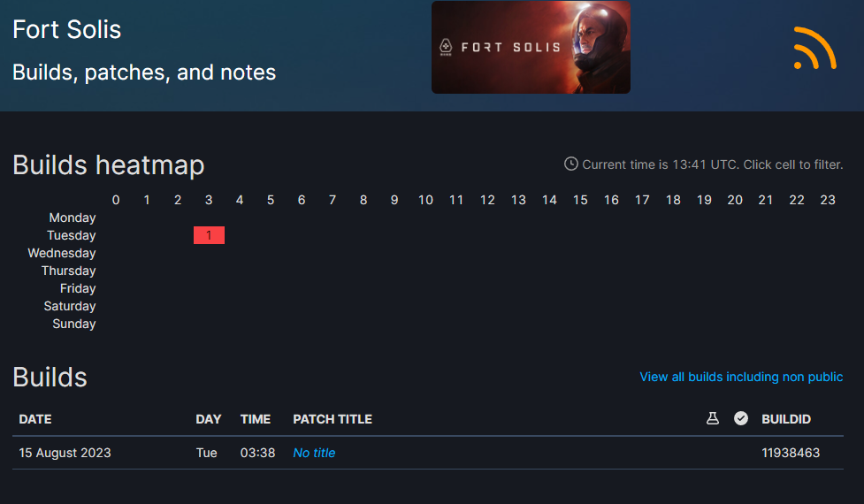Filter builds by the red Tuesday cell
864x504 pixels.
[209, 235]
